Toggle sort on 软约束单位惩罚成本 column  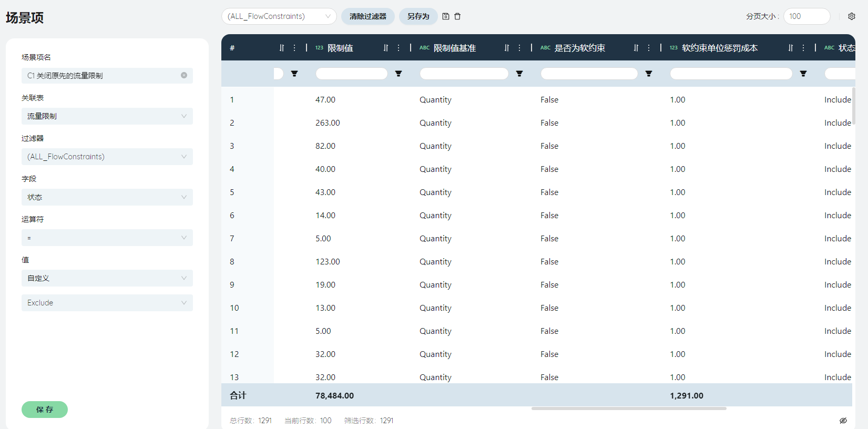pos(790,48)
